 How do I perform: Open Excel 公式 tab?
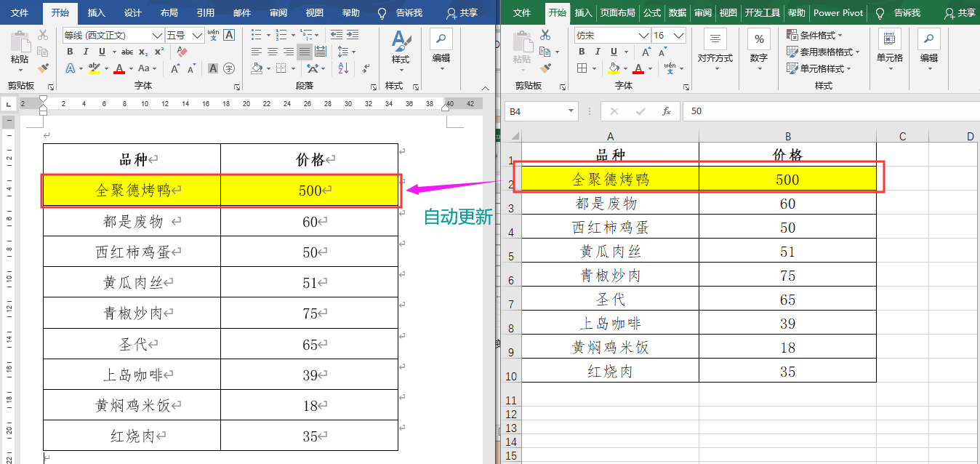coord(652,13)
